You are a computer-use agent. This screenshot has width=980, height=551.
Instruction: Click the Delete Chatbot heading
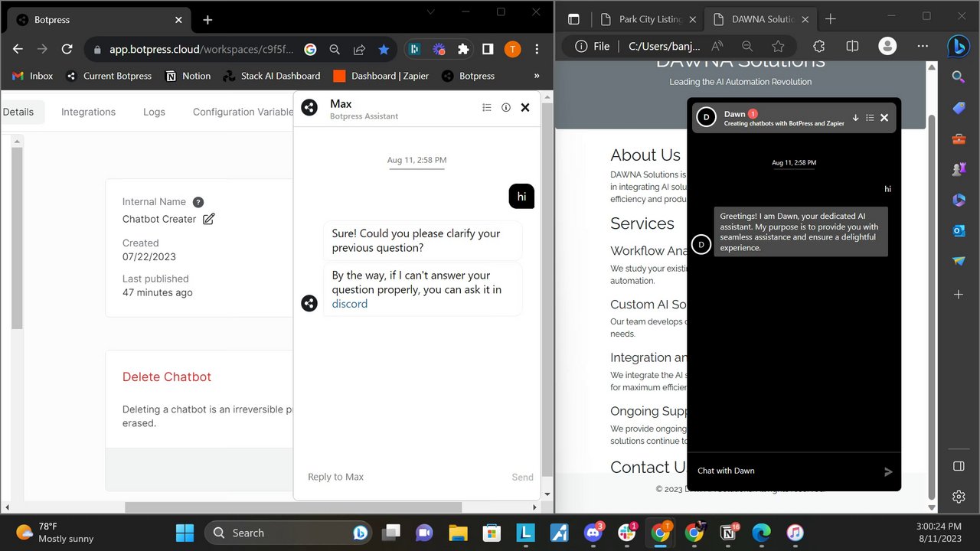167,377
